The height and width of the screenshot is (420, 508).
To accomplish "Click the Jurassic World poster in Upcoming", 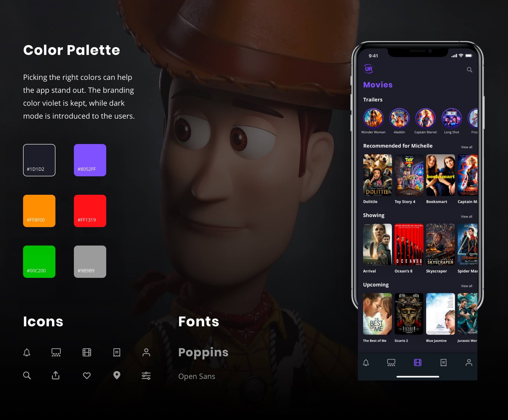I will click(467, 314).
